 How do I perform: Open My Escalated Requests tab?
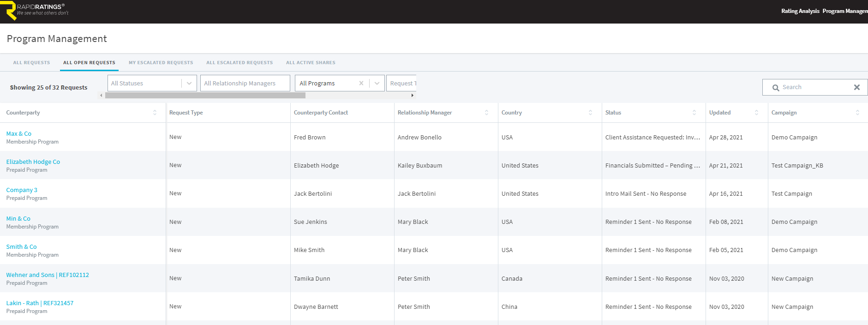(x=161, y=63)
